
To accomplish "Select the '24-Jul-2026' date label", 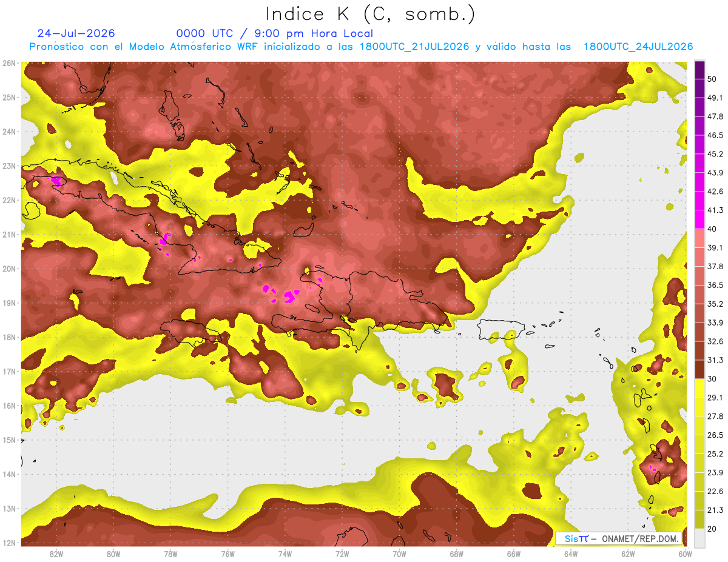I will click(76, 33).
